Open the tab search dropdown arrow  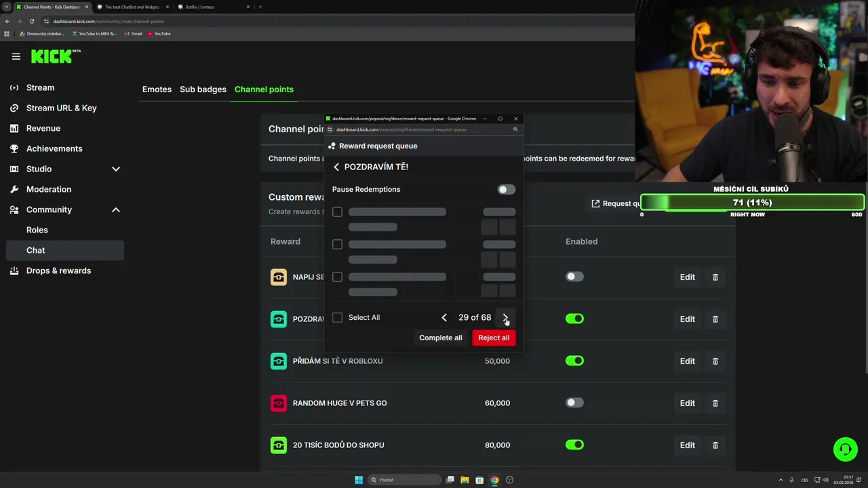[x=6, y=7]
